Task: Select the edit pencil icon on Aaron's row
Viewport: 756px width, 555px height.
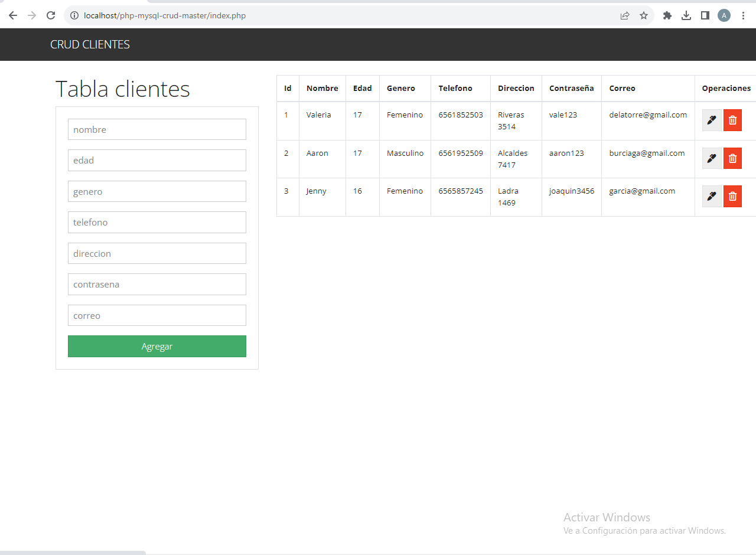Action: 711,158
